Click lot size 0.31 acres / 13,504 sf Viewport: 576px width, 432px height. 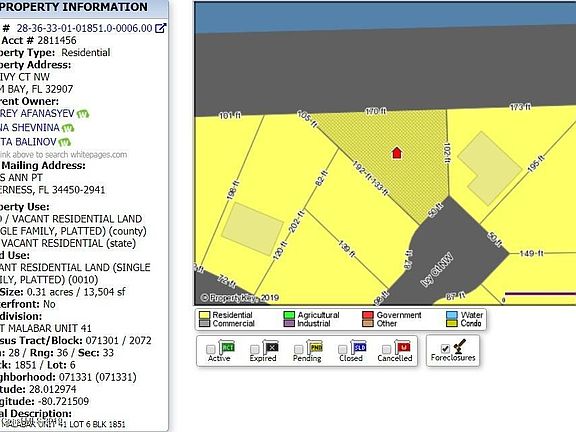click(x=76, y=292)
